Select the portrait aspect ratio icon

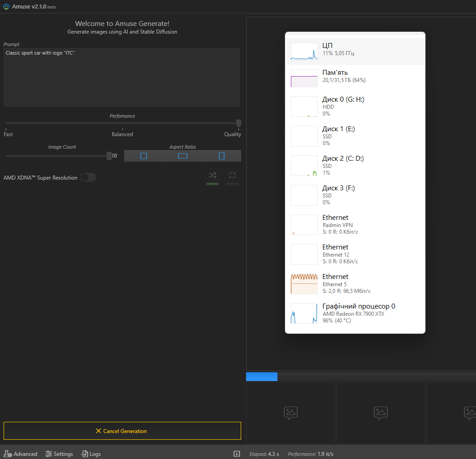(221, 155)
